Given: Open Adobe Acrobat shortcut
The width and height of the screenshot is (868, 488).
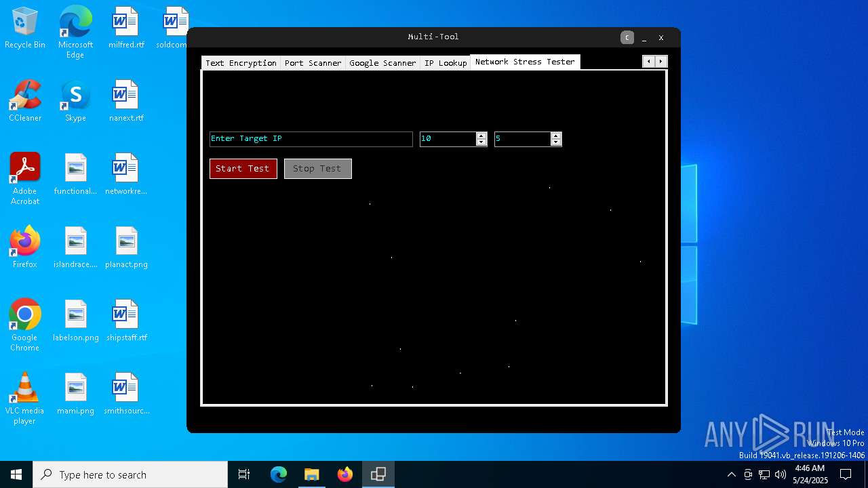Looking at the screenshot, I should pos(25,179).
